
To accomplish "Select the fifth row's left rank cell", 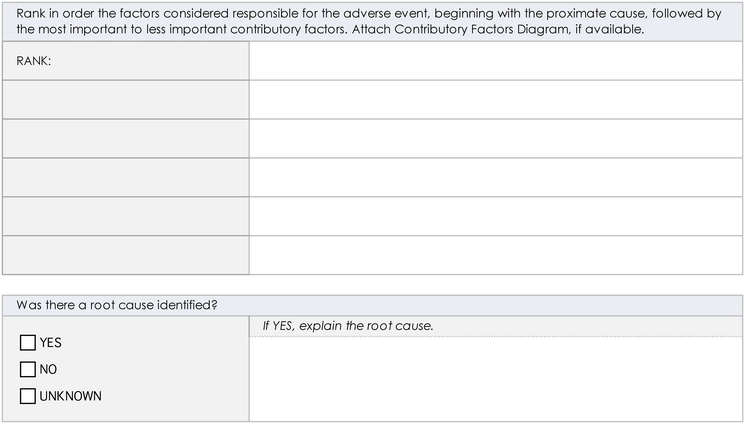I will click(x=126, y=216).
